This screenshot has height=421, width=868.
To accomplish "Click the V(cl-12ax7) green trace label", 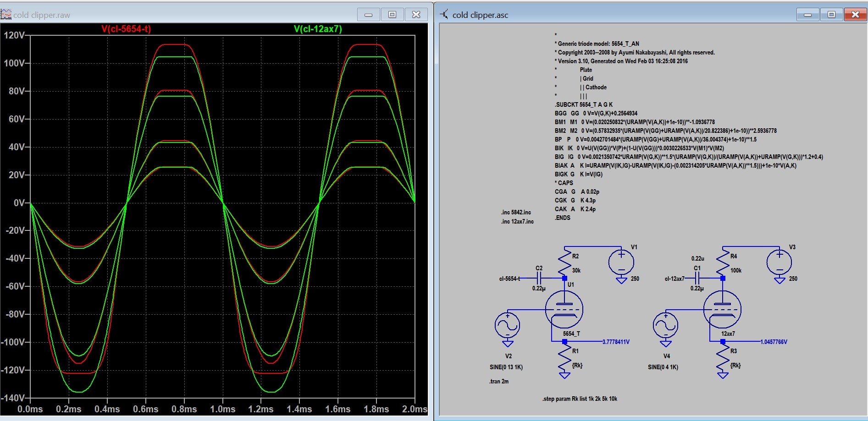I will click(x=318, y=29).
